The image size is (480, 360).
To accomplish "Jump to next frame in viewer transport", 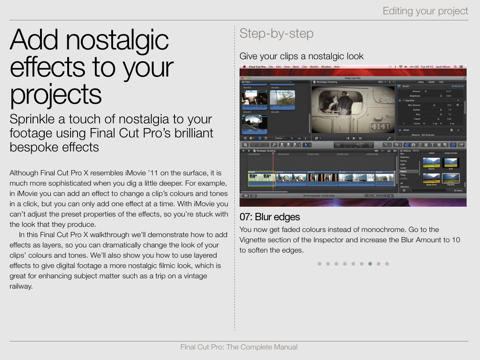I will 360,138.
